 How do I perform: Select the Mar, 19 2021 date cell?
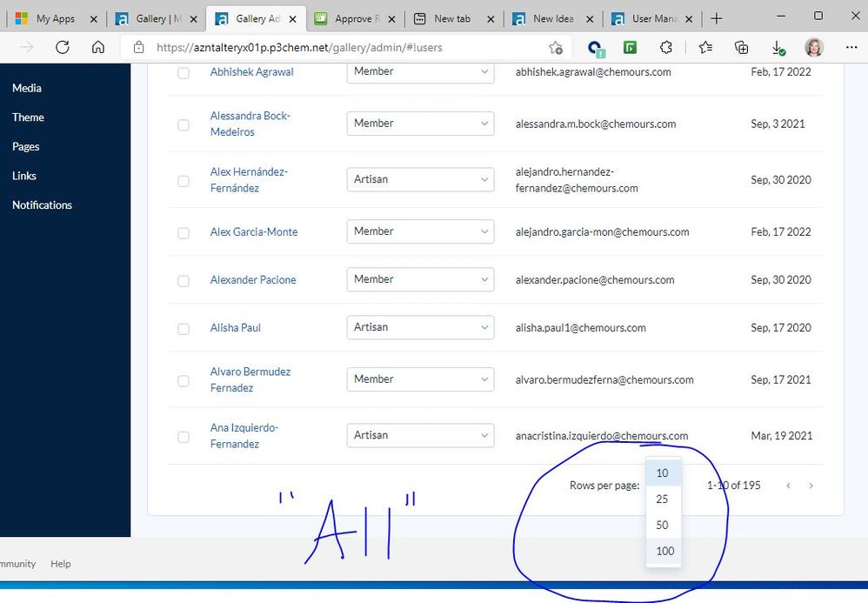[x=782, y=436]
